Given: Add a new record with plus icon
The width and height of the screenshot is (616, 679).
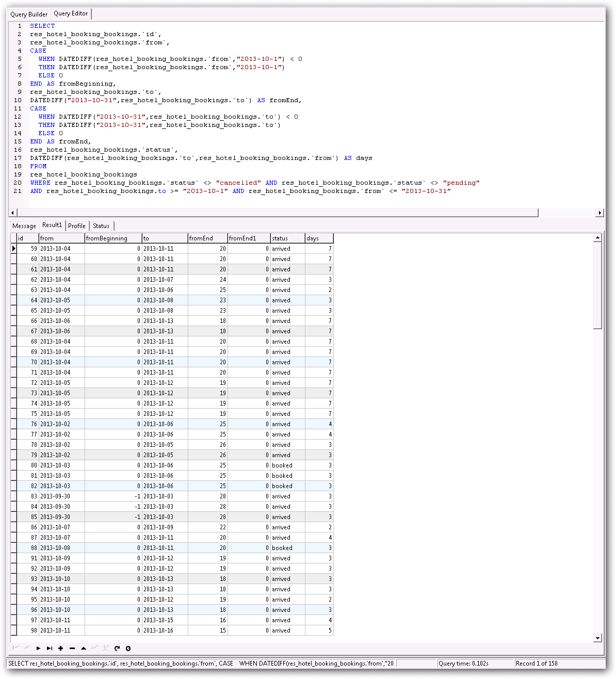Looking at the screenshot, I should tap(60, 648).
